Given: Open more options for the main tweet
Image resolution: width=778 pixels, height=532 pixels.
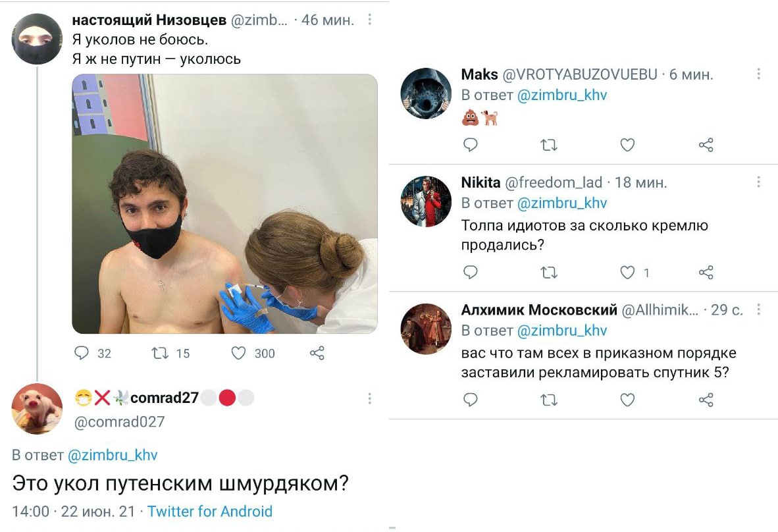Looking at the screenshot, I should [x=370, y=19].
